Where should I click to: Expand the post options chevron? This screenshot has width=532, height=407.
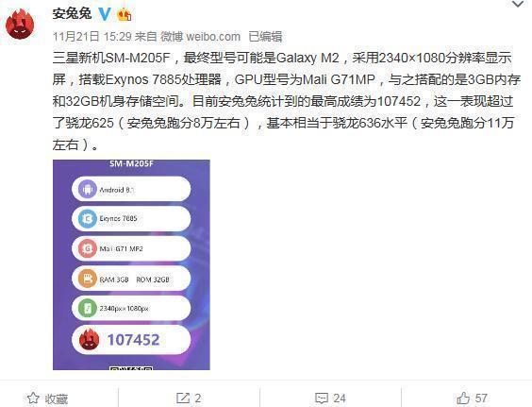pyautogui.click(x=518, y=4)
